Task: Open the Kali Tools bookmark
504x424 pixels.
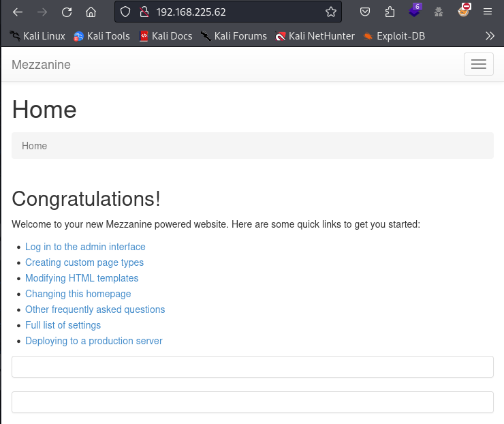Action: (101, 36)
